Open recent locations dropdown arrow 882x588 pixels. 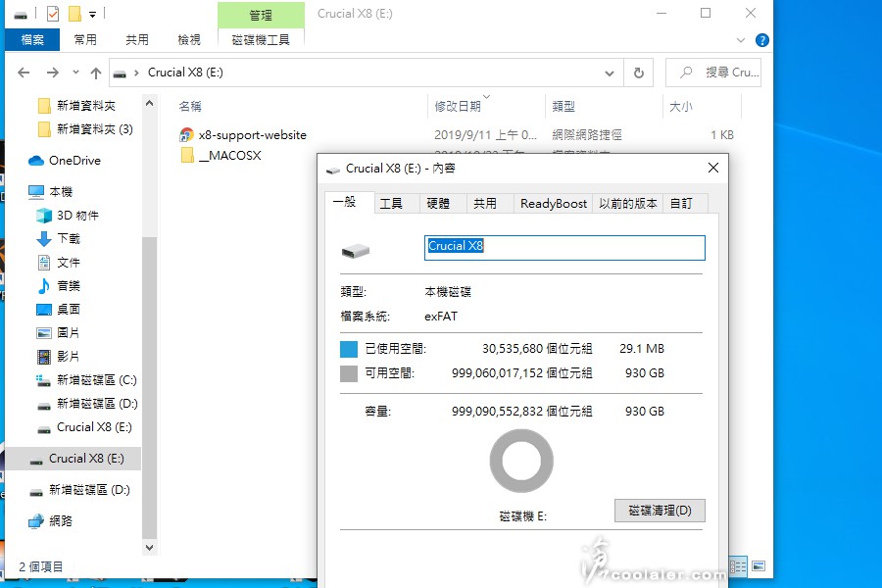tap(75, 73)
